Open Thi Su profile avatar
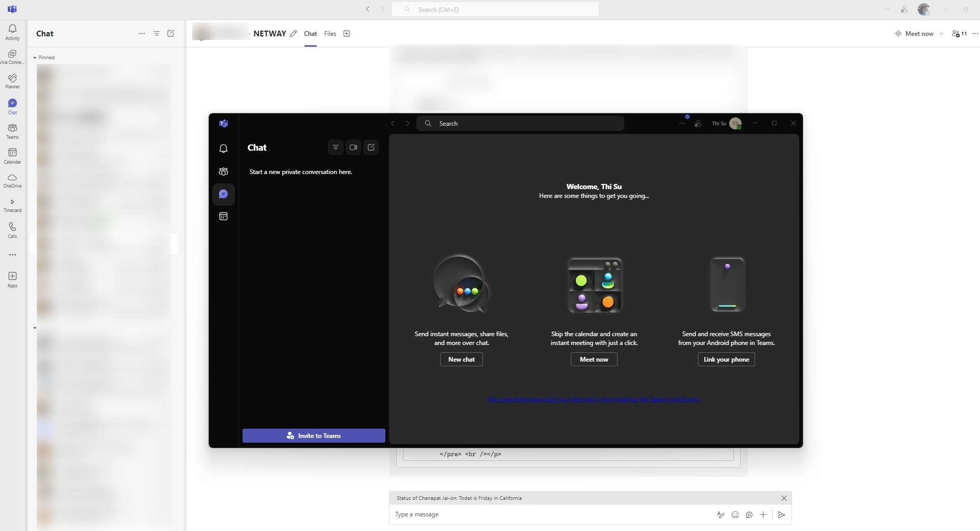980x531 pixels. click(735, 124)
